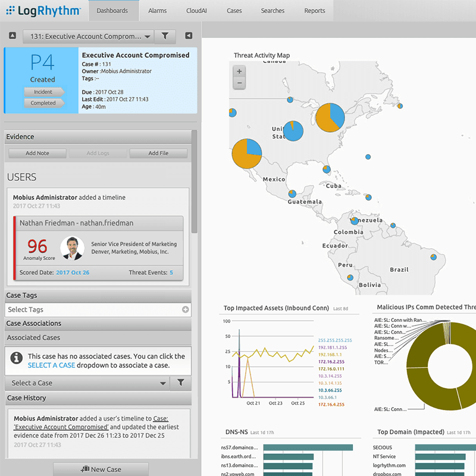Click the Evidence section header
The image size is (476, 476).
click(x=98, y=137)
